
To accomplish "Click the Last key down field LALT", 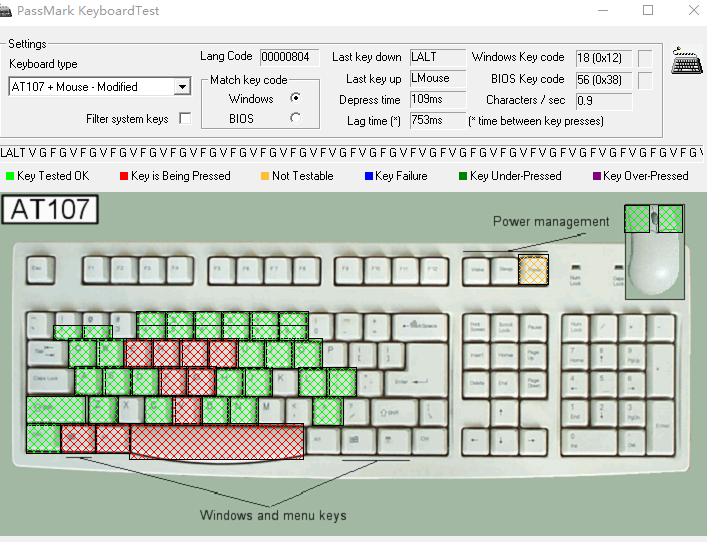I will tap(437, 57).
